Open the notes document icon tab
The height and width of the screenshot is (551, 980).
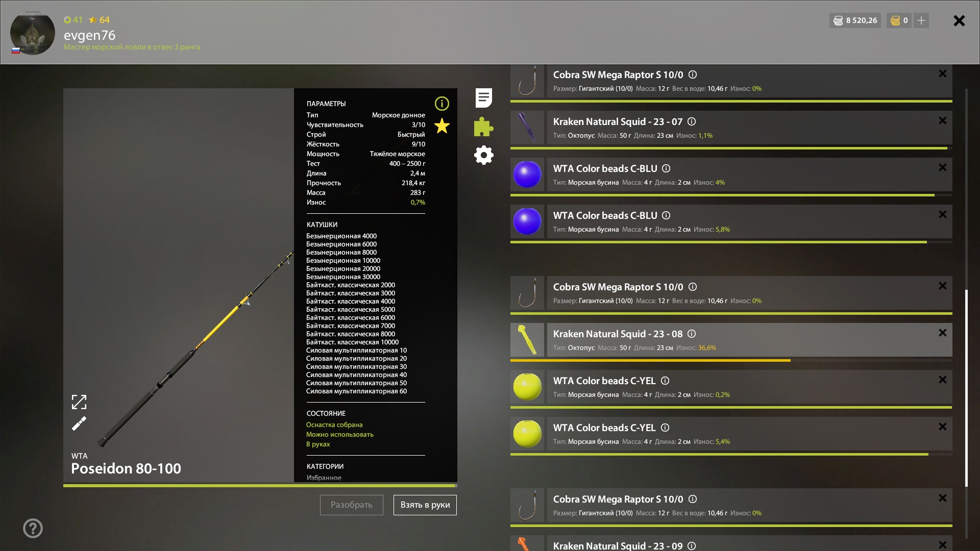[x=483, y=97]
